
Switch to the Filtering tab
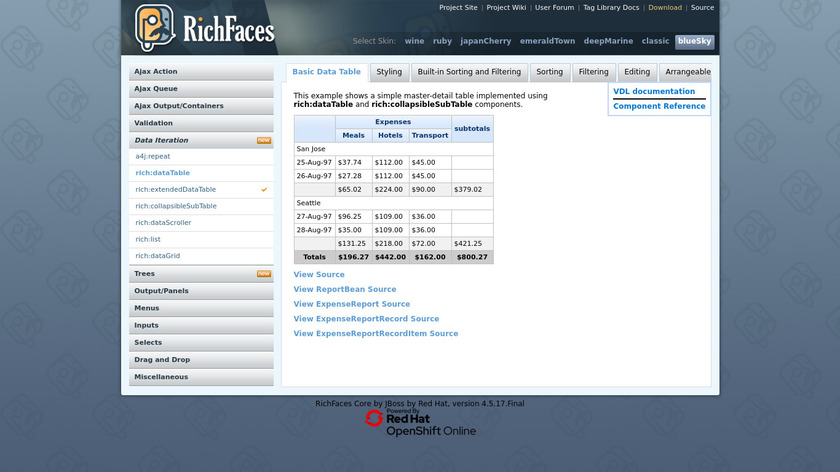tap(594, 72)
